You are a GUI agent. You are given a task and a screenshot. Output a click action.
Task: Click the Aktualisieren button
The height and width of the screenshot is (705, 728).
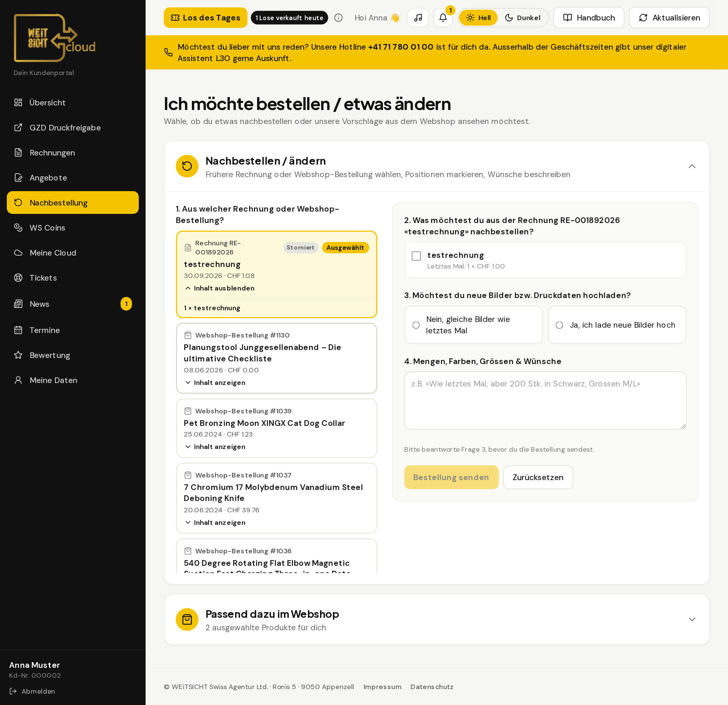pyautogui.click(x=669, y=18)
